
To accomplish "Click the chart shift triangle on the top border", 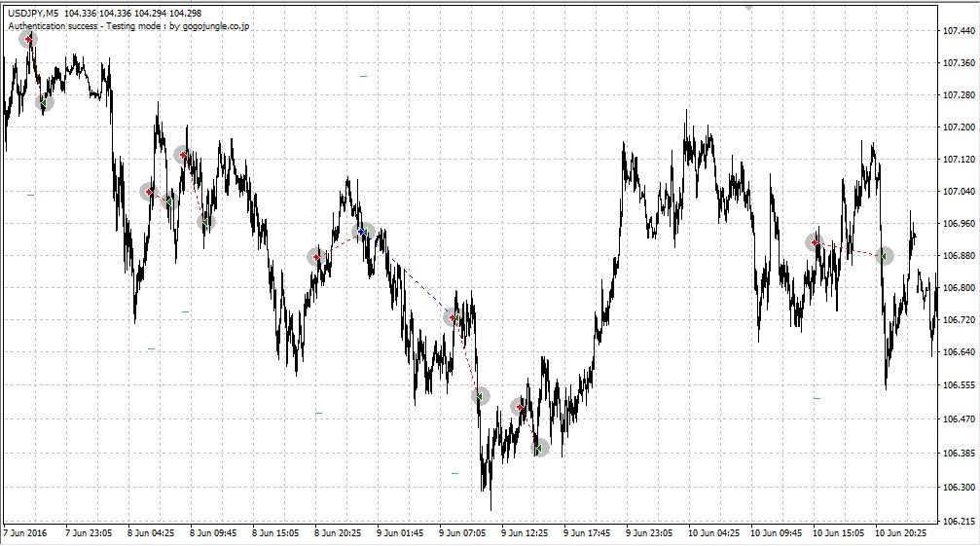I will pyautogui.click(x=748, y=8).
